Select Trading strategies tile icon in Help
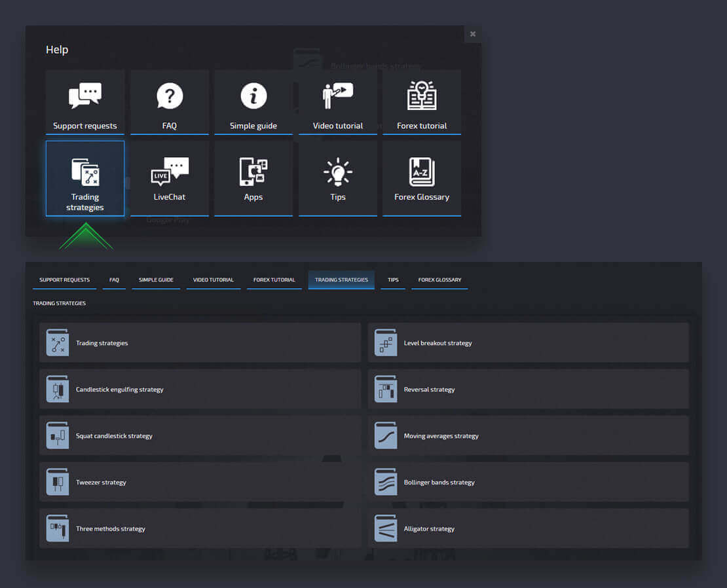Image resolution: width=727 pixels, height=588 pixels. tap(85, 172)
